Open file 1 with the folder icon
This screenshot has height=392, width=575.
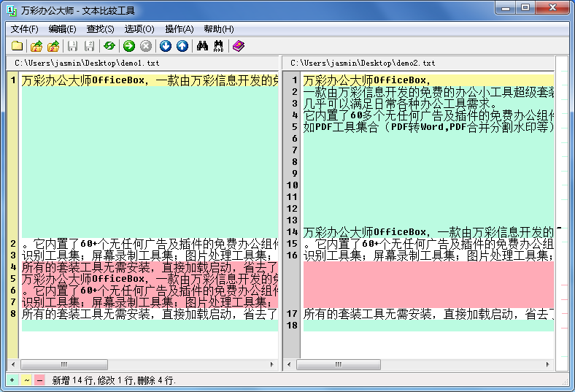tap(36, 46)
